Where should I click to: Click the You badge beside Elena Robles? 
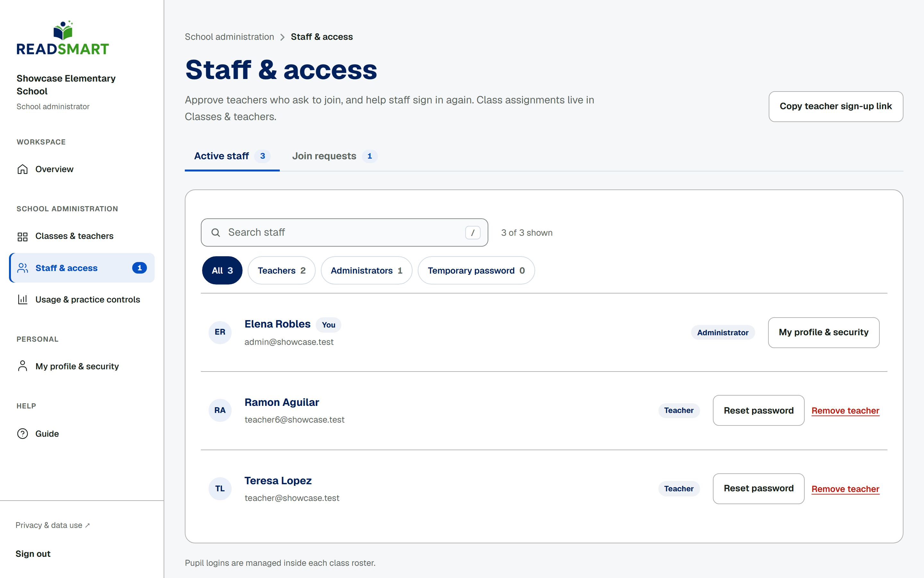pyautogui.click(x=328, y=325)
